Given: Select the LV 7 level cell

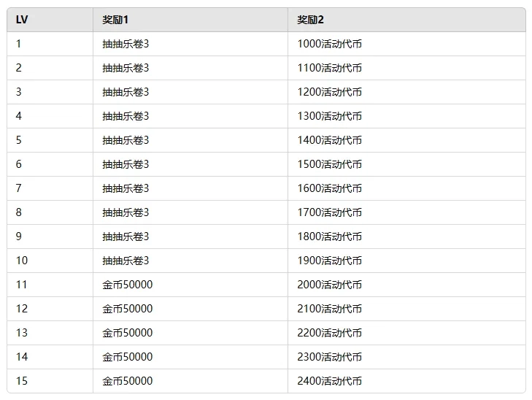Looking at the screenshot, I should pos(19,188).
